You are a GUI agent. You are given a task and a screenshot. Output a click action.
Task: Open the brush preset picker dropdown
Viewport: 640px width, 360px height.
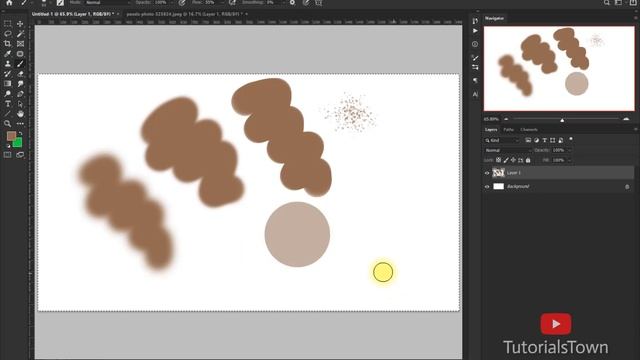point(44,2)
